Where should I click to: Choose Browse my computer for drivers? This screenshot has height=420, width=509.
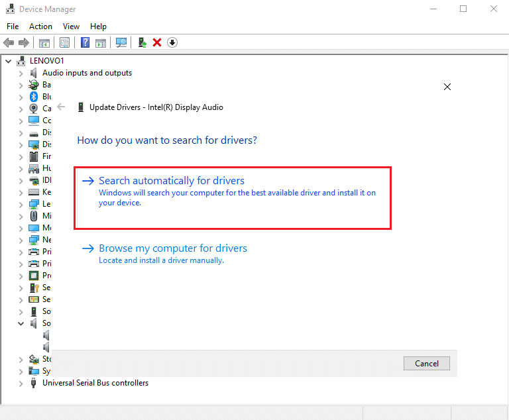tap(172, 248)
